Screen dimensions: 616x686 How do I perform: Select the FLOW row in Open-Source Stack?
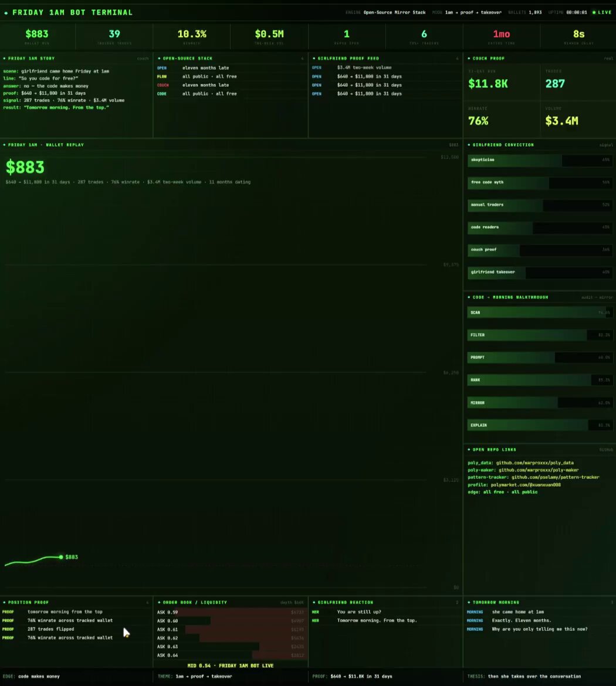231,77
